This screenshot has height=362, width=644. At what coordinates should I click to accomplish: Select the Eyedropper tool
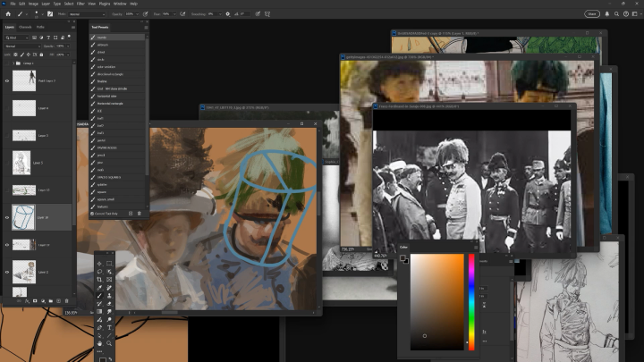pos(99,288)
